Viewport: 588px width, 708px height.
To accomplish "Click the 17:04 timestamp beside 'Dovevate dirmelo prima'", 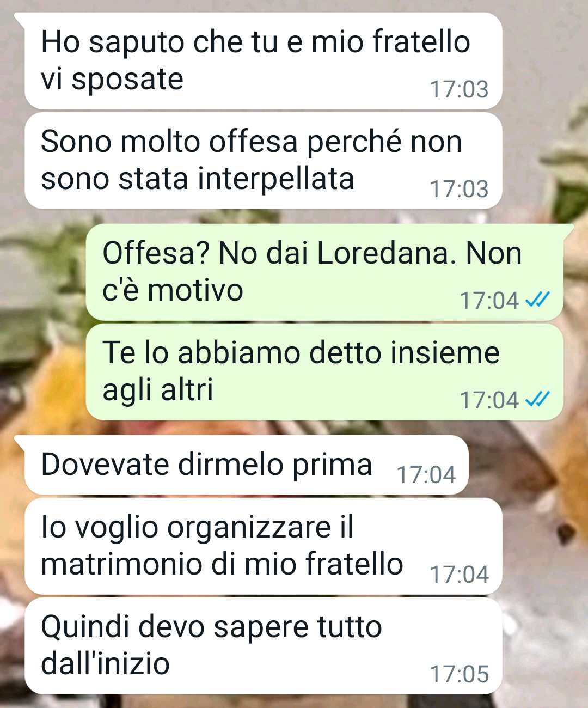I will pyautogui.click(x=426, y=475).
